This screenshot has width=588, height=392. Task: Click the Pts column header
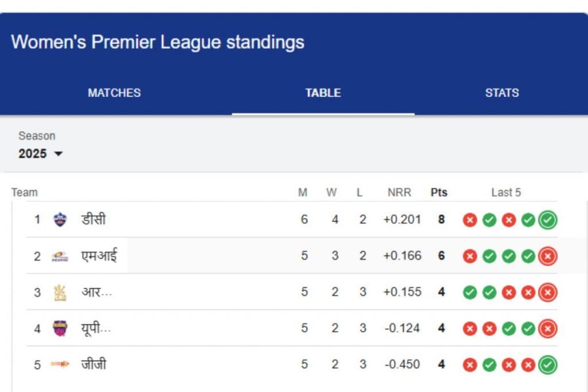(439, 192)
